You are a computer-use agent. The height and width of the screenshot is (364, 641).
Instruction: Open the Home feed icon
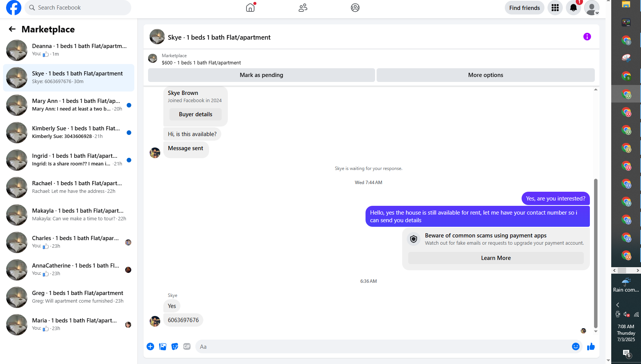tap(250, 8)
